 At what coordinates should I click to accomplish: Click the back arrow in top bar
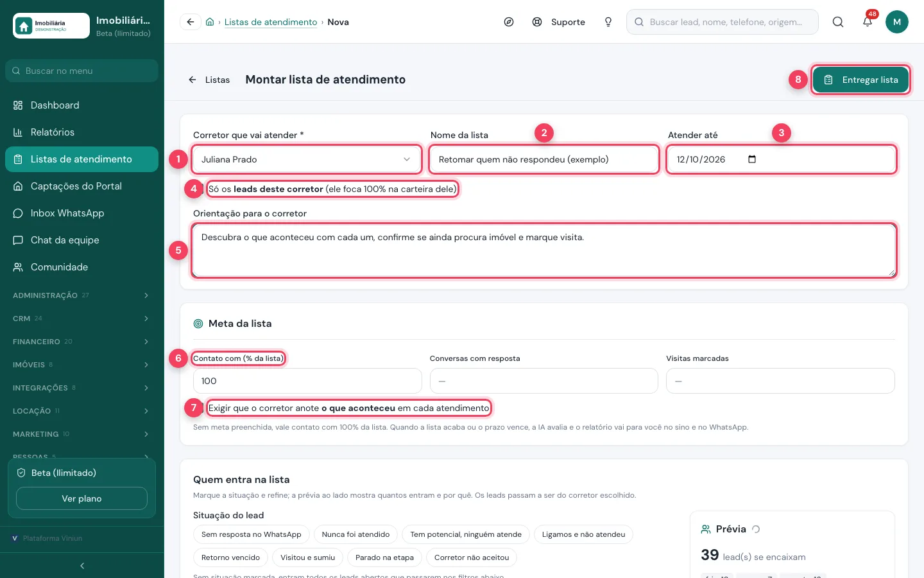[191, 22]
